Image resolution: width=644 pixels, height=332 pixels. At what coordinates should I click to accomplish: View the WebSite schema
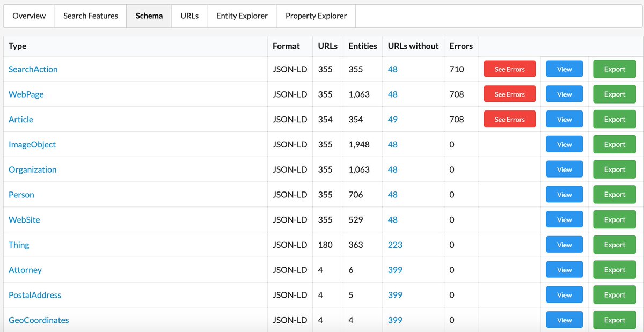coord(565,219)
